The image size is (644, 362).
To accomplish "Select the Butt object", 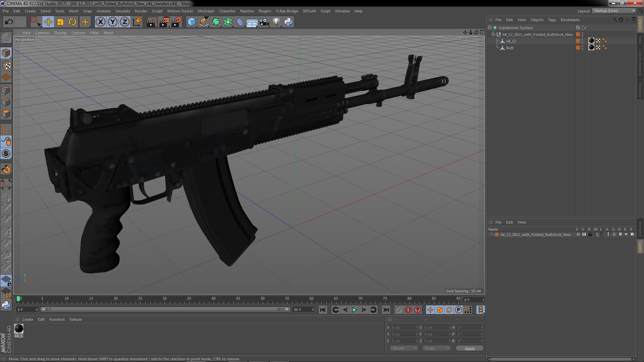I will point(509,48).
